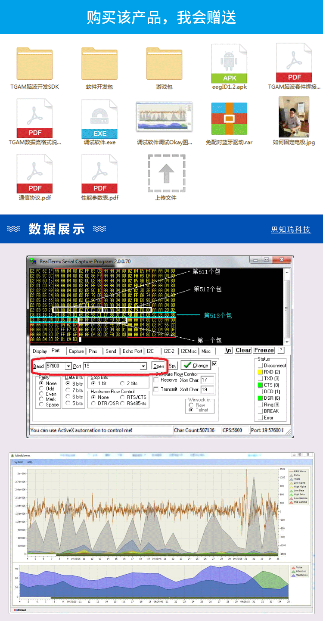
Task: Select 5 bits data bits
Action: point(68,403)
